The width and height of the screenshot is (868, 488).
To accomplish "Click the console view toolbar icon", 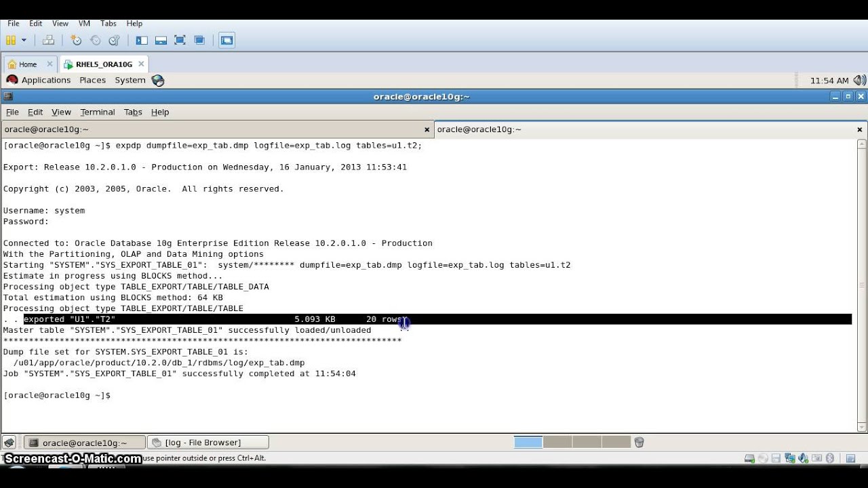I will (x=226, y=40).
